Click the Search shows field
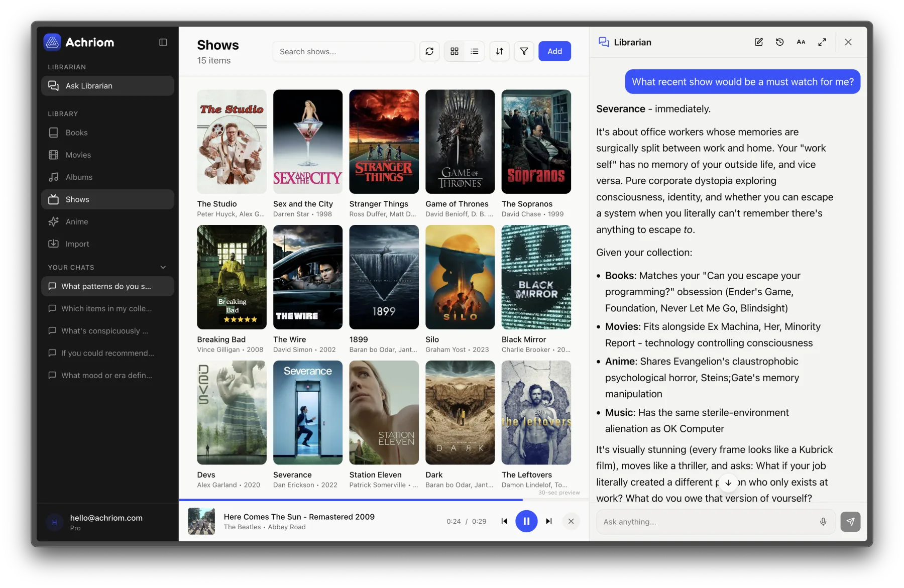Viewport: 904px width, 588px height. tap(344, 51)
